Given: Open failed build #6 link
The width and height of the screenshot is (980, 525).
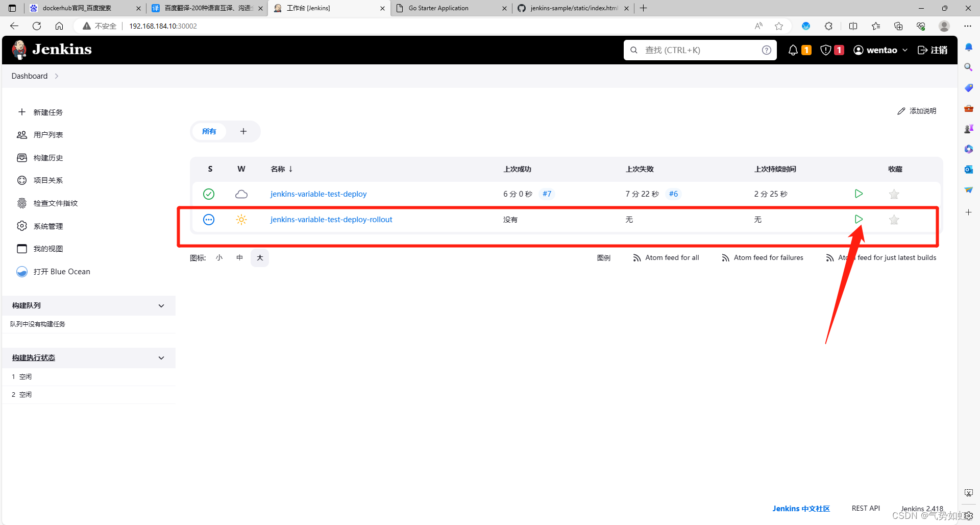Looking at the screenshot, I should tap(673, 194).
